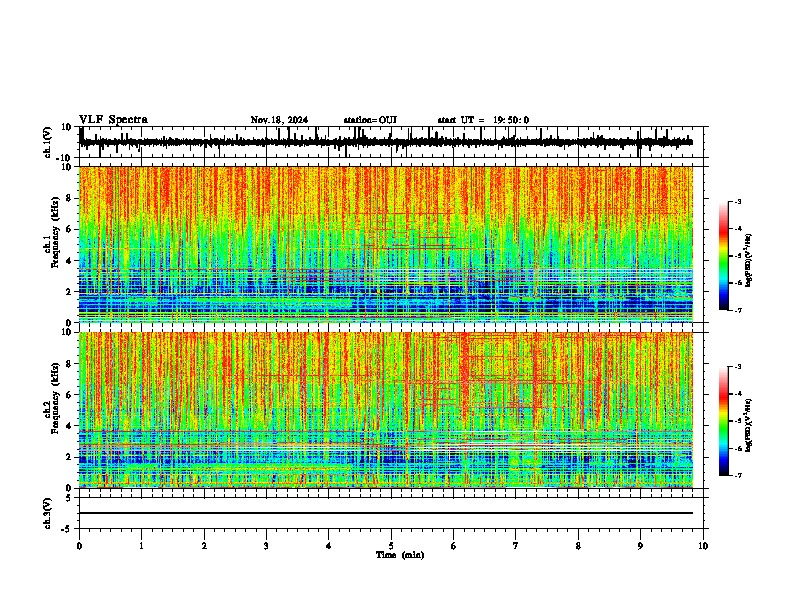Click the "ch.3(V)" axis label

[x=48, y=513]
